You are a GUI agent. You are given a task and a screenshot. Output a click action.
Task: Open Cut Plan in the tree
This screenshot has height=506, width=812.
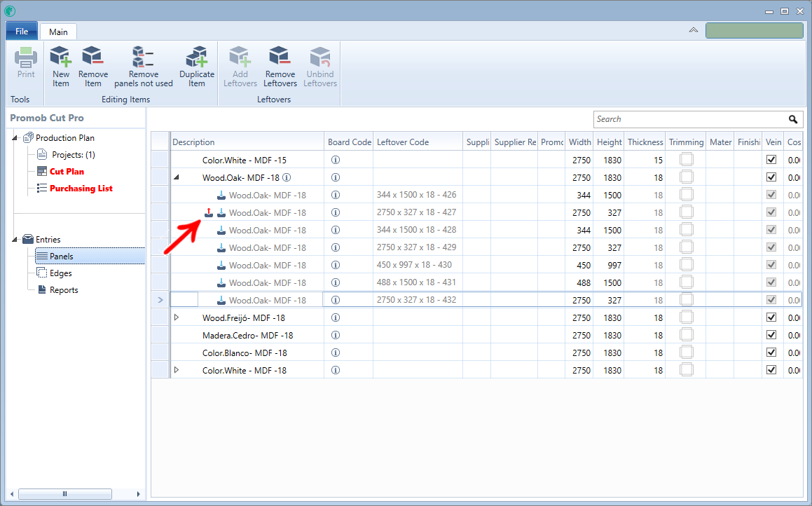point(67,172)
